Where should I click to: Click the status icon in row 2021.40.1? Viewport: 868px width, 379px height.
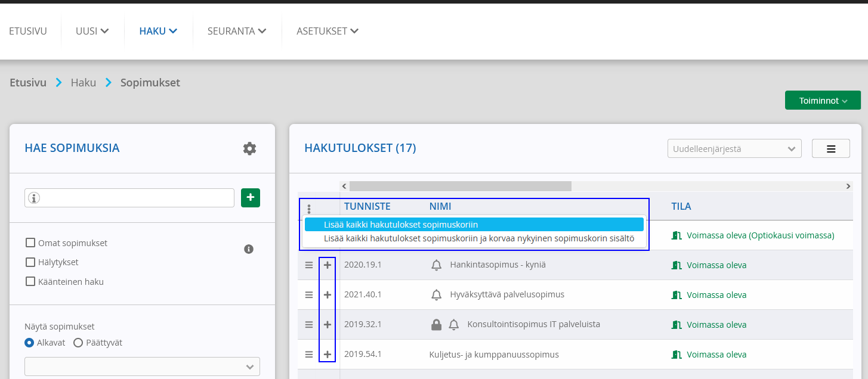(677, 295)
